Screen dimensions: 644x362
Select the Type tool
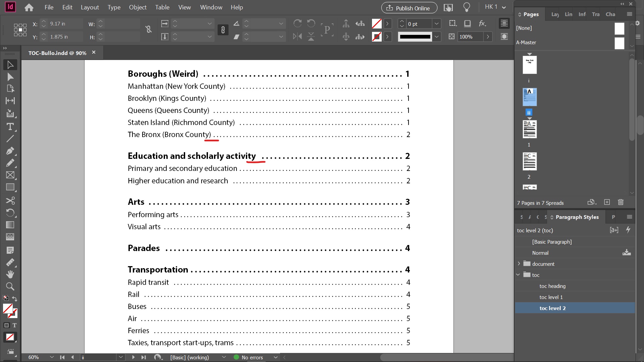click(10, 127)
